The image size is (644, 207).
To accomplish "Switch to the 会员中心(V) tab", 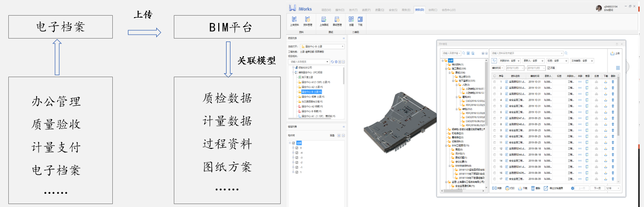I will point(449,9).
